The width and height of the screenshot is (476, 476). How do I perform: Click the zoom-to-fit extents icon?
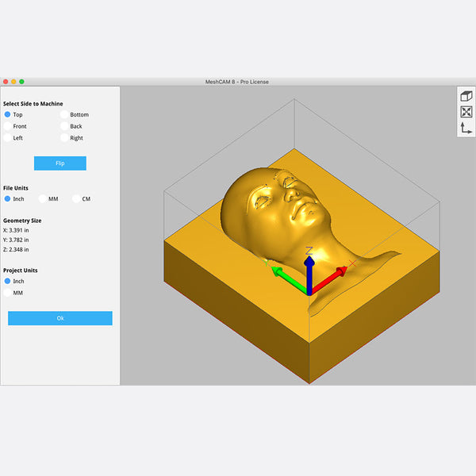(466, 112)
